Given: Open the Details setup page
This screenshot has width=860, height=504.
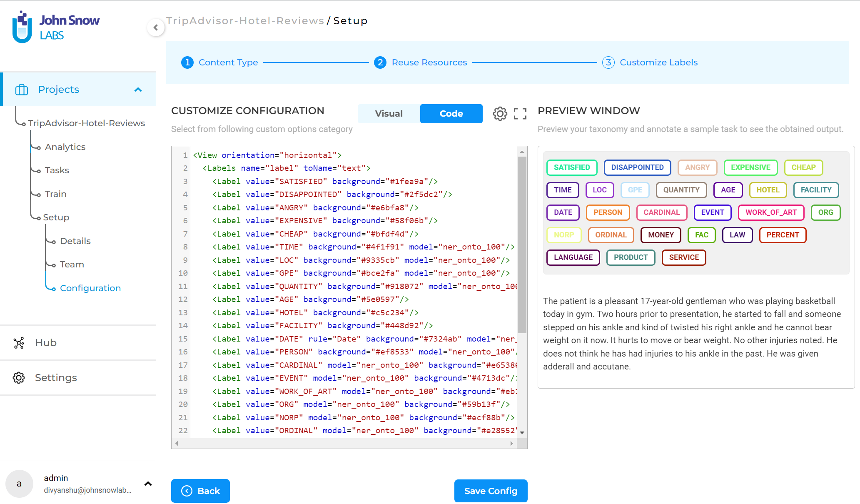Looking at the screenshot, I should point(75,241).
